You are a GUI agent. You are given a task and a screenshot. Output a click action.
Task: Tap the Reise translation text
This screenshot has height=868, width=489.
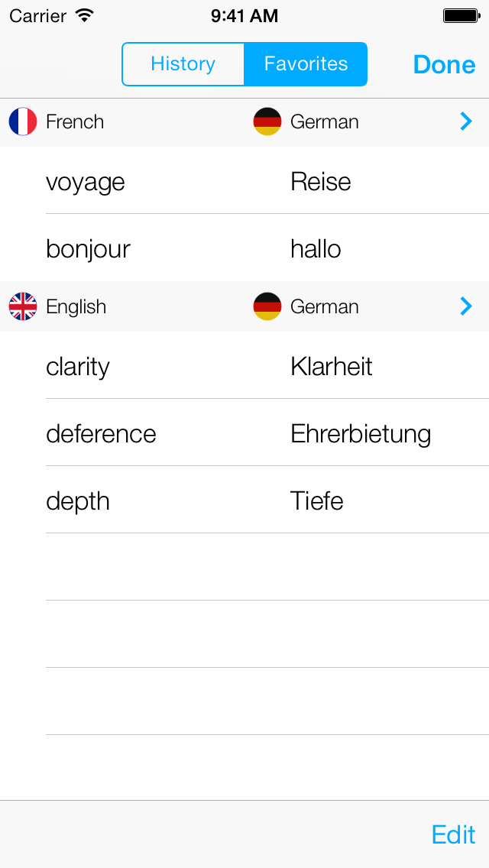click(x=321, y=182)
